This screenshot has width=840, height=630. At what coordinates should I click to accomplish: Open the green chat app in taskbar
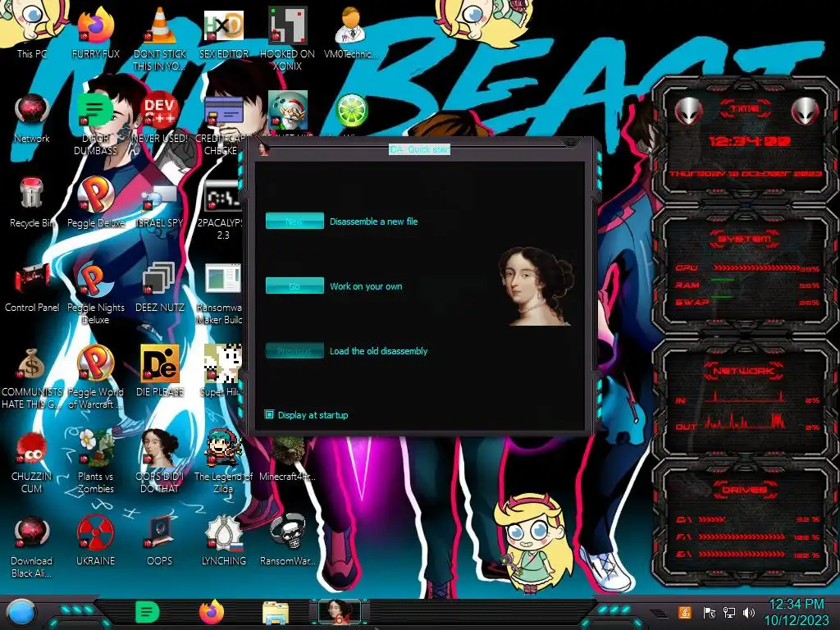(148, 612)
